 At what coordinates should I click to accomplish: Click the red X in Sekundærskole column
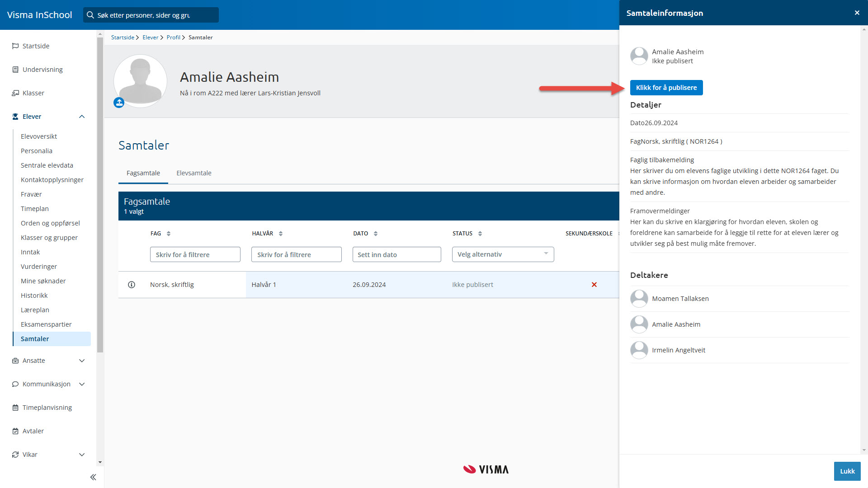pyautogui.click(x=594, y=285)
